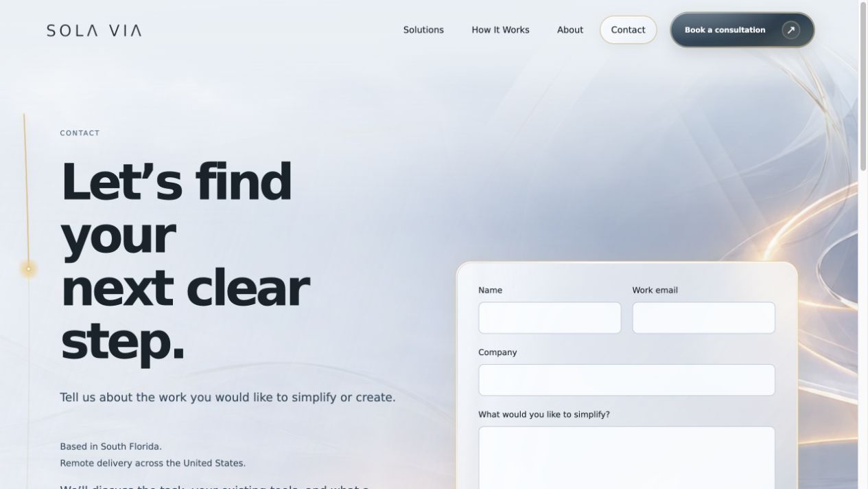This screenshot has height=489, width=868.
Task: Click "What would you like to simplify?" label
Action: pyautogui.click(x=544, y=414)
